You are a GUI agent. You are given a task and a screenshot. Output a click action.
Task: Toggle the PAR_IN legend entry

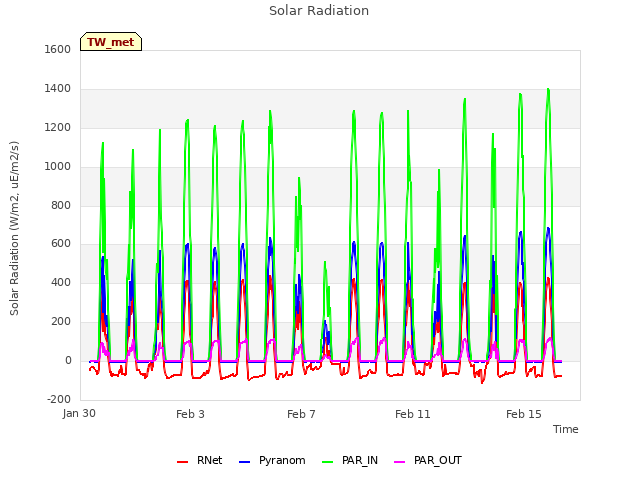pos(350,460)
